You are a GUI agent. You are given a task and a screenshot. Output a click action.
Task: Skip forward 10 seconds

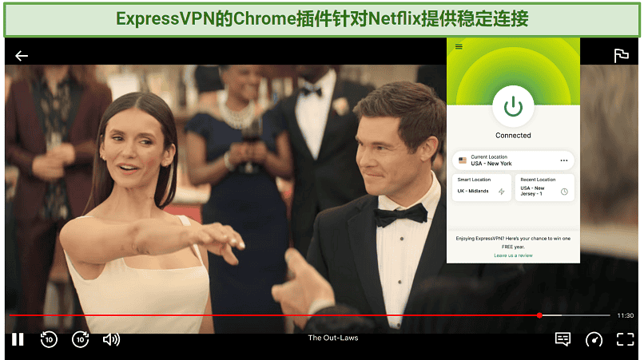[80, 339]
